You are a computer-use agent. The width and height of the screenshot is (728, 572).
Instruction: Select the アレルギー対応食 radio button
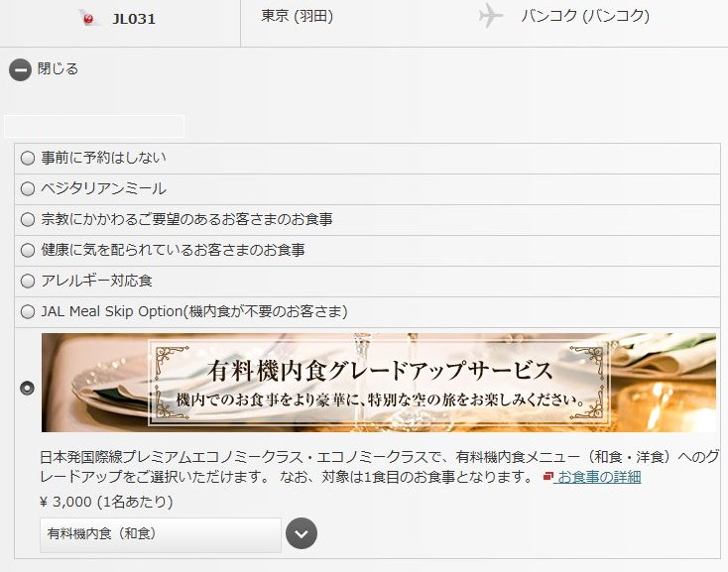tap(28, 281)
